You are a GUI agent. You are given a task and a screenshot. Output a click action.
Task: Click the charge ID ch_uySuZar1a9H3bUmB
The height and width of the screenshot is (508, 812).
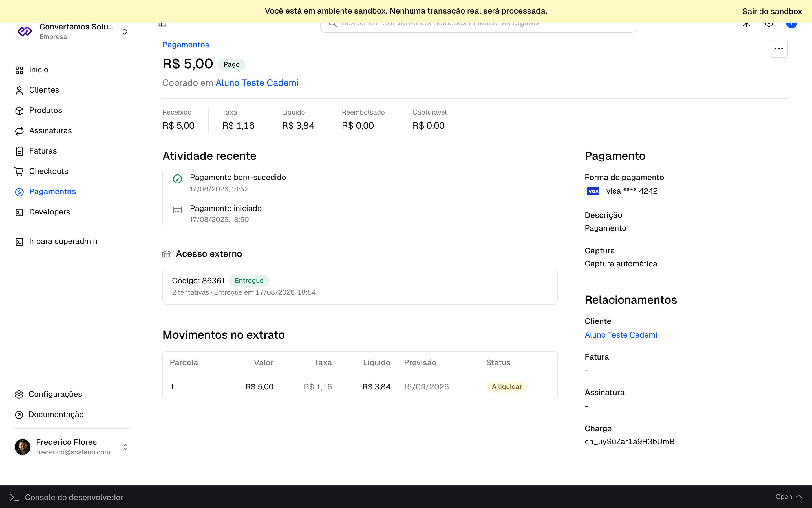tap(630, 441)
